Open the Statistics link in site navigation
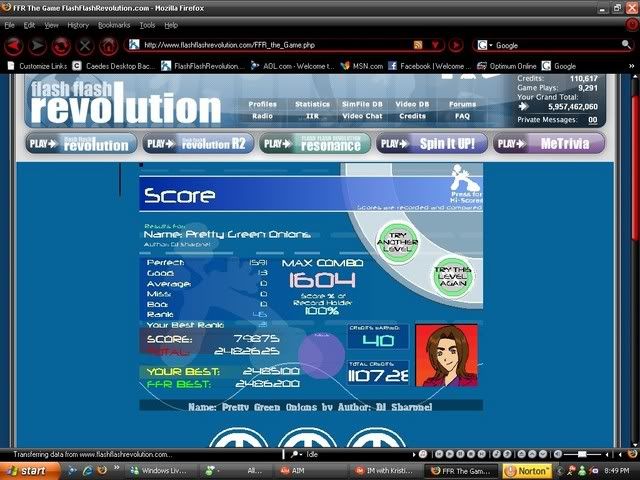 312,104
